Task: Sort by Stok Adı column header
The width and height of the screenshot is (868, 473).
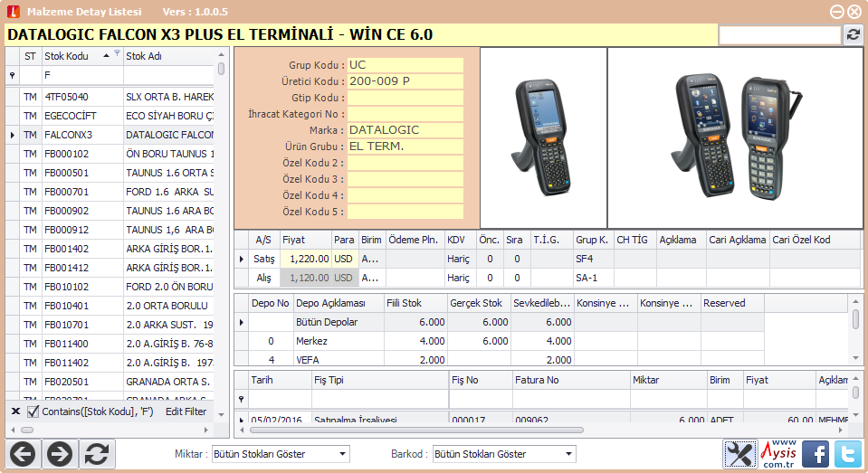Action: click(169, 56)
